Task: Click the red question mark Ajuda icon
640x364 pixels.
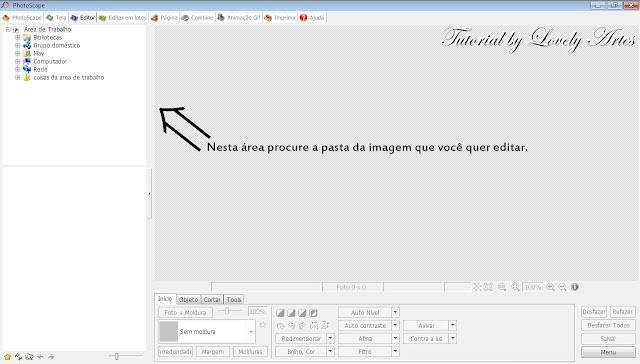Action: pos(303,18)
